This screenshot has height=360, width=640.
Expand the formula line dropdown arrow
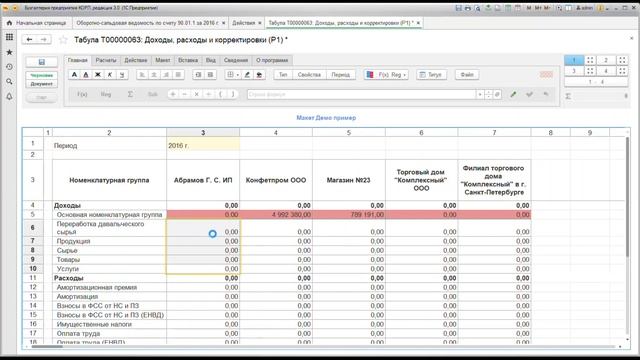coord(480,94)
